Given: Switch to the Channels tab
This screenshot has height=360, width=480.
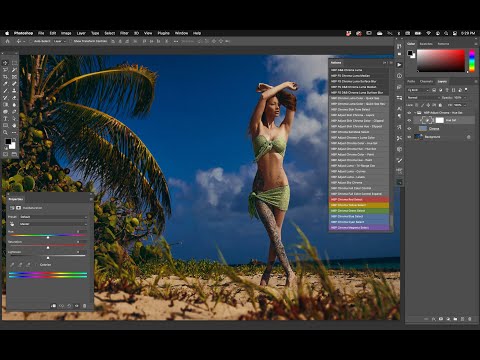Looking at the screenshot, I should coord(426,81).
